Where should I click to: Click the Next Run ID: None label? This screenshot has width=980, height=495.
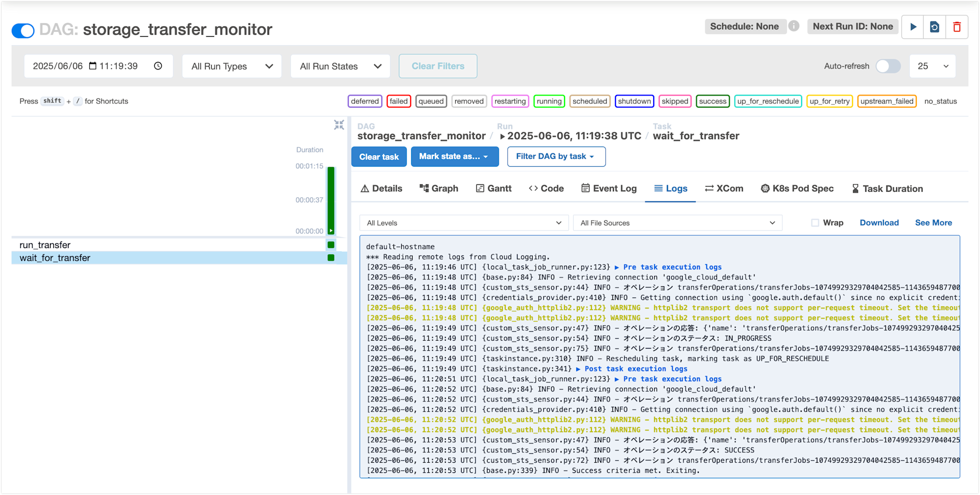tap(853, 26)
